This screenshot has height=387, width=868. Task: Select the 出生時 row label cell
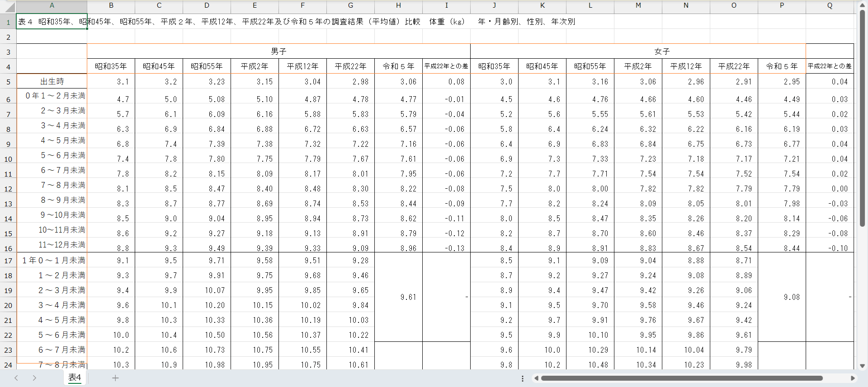tap(52, 81)
